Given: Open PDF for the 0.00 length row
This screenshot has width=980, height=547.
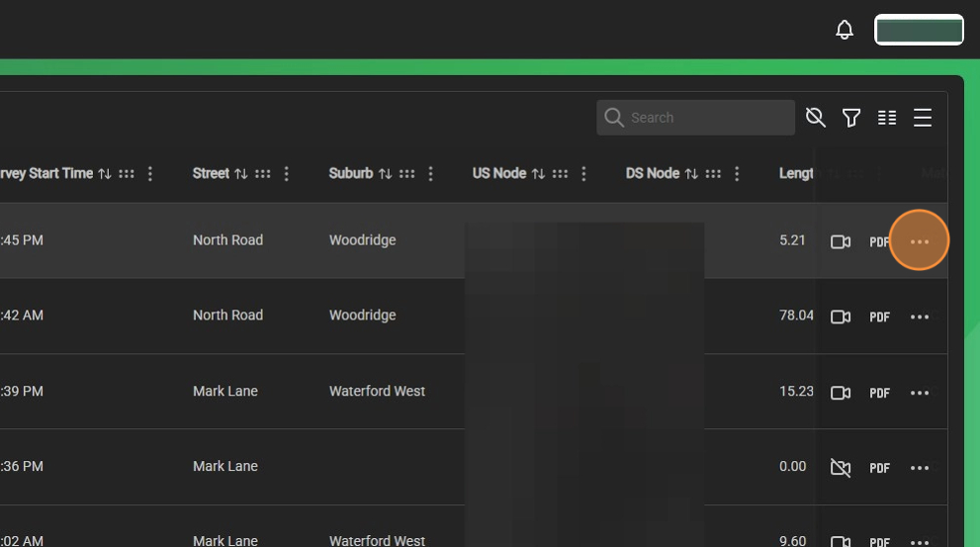Looking at the screenshot, I should pos(879,468).
